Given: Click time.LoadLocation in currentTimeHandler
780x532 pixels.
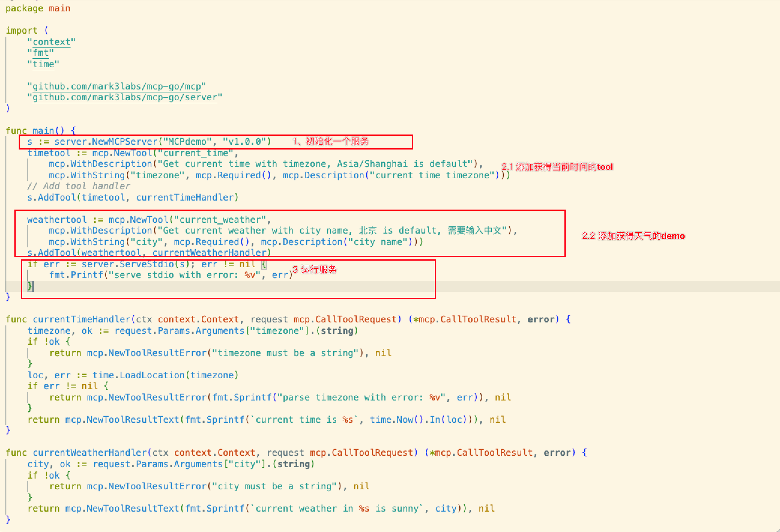Looking at the screenshot, I should coord(151,375).
